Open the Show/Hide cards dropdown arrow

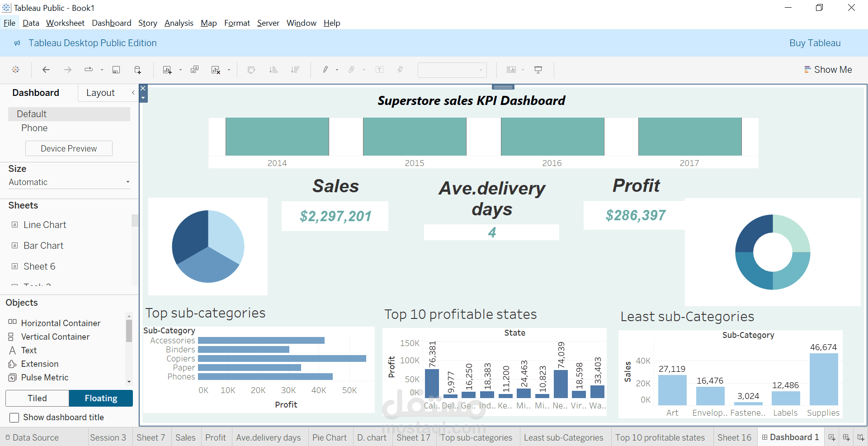(x=523, y=70)
